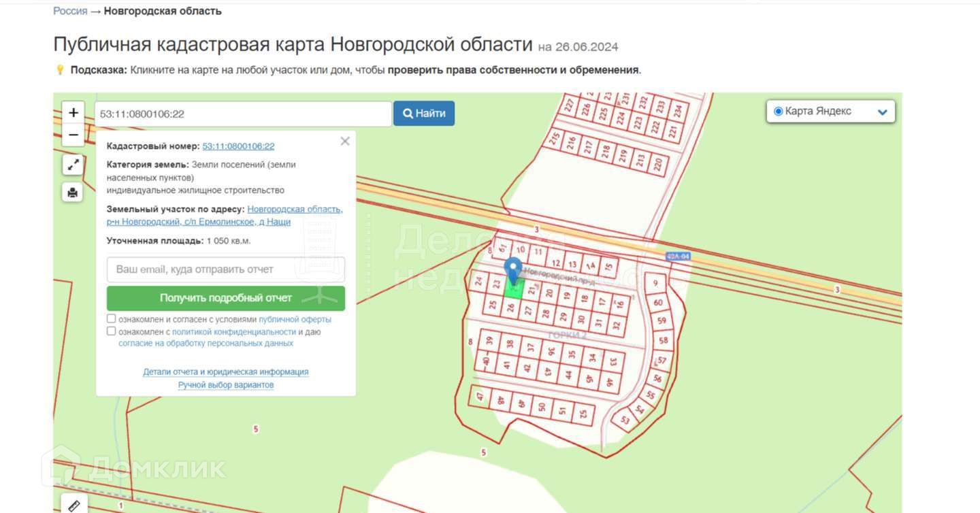Image resolution: width=980 pixels, height=513 pixels.
Task: Open Детали отчета и юридическая информация link
Action: [226, 372]
